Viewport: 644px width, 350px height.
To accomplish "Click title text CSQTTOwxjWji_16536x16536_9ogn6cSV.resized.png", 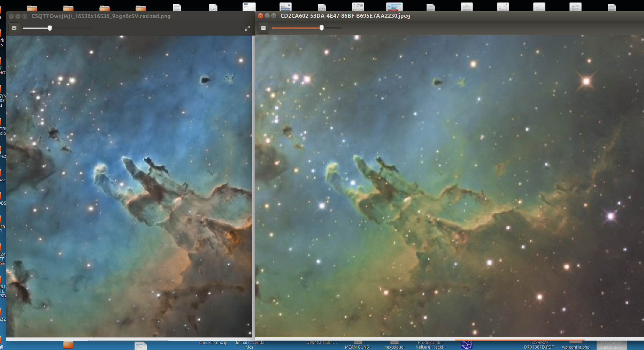I will click(101, 16).
